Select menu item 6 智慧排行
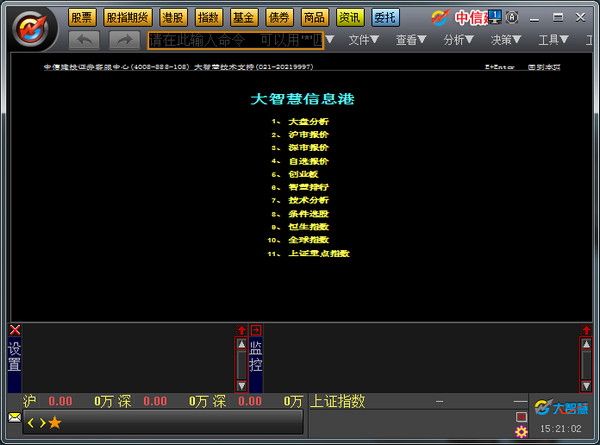Image resolution: width=600 pixels, height=445 pixels. 300,187
